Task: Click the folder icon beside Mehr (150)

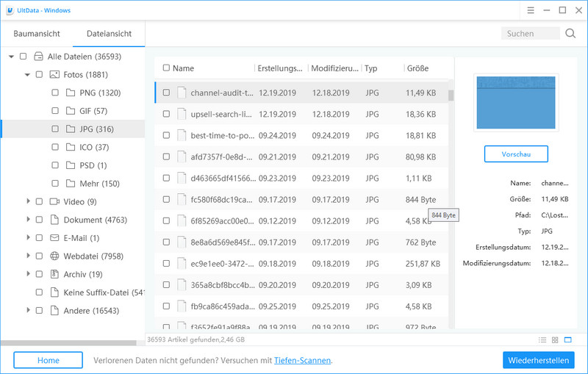Action: click(71, 183)
